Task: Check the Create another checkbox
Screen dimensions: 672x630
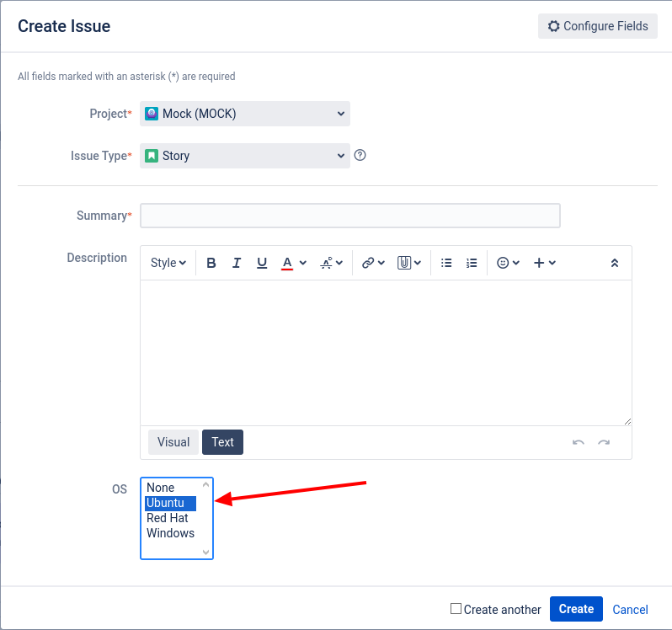Action: click(456, 609)
